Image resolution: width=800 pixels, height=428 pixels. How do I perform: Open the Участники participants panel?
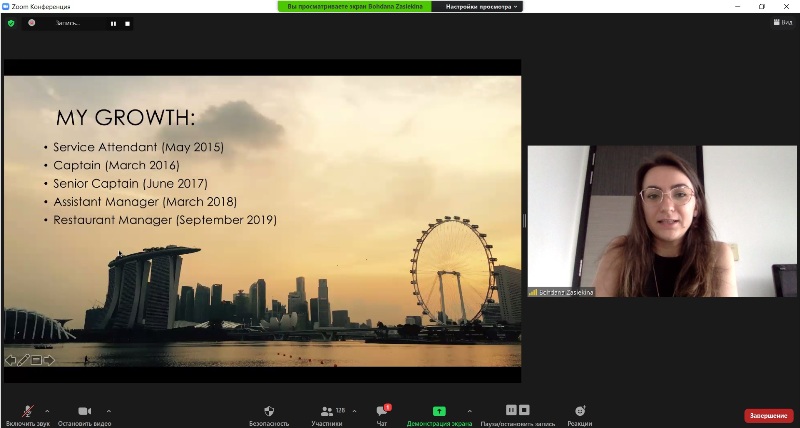327,415
